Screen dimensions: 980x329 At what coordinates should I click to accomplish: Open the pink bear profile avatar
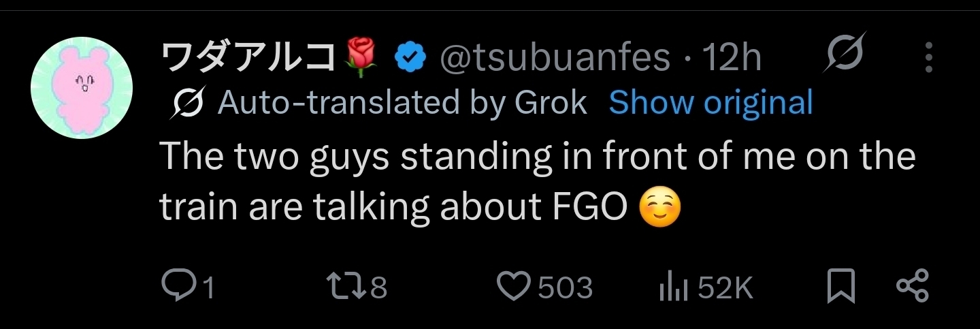coord(81,88)
